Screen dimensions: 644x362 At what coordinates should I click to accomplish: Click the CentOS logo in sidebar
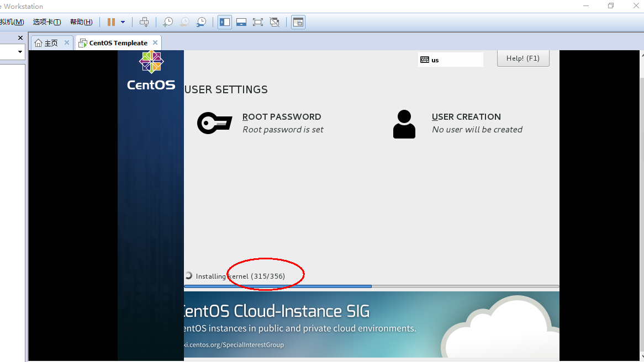[151, 71]
